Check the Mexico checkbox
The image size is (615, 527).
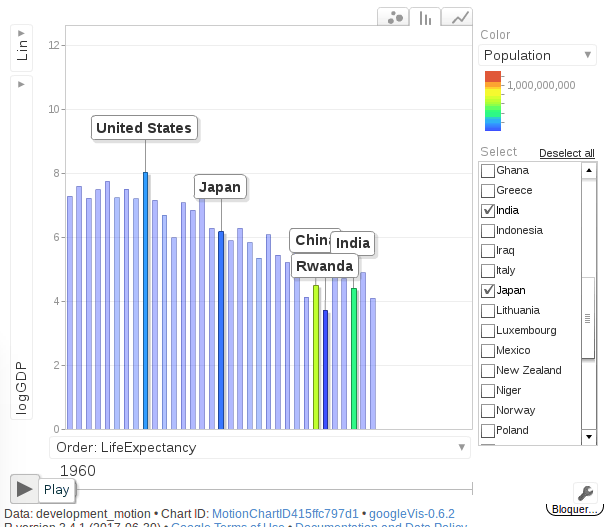488,351
